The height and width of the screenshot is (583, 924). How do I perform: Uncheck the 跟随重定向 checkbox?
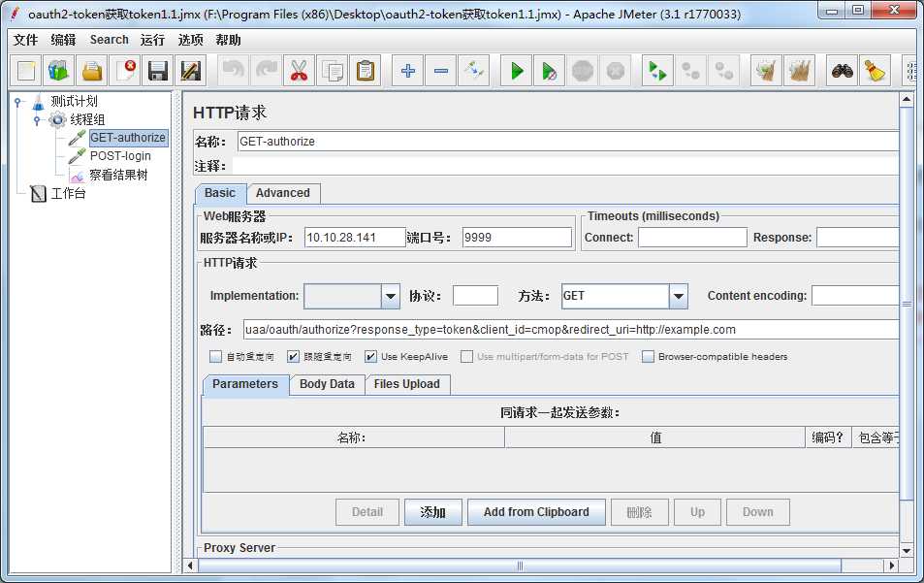point(293,357)
